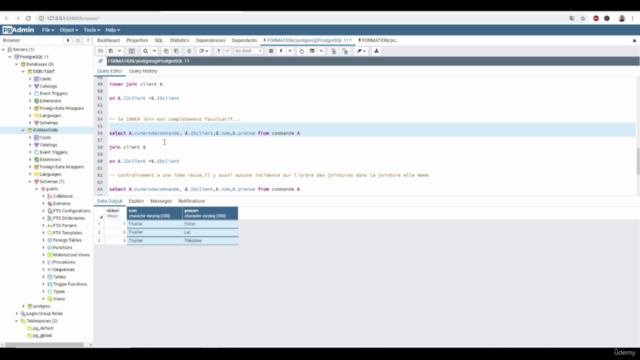Open the File menu
Screen dimensions: 640x360
tap(48, 30)
